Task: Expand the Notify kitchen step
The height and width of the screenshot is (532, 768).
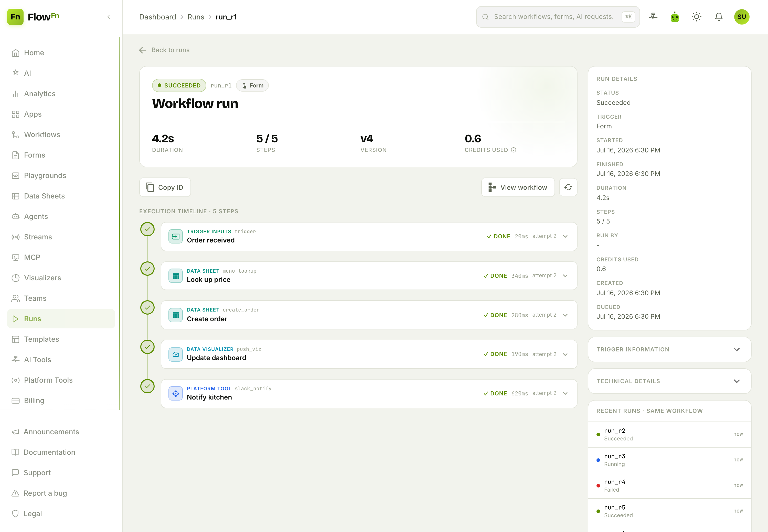Action: pyautogui.click(x=565, y=393)
